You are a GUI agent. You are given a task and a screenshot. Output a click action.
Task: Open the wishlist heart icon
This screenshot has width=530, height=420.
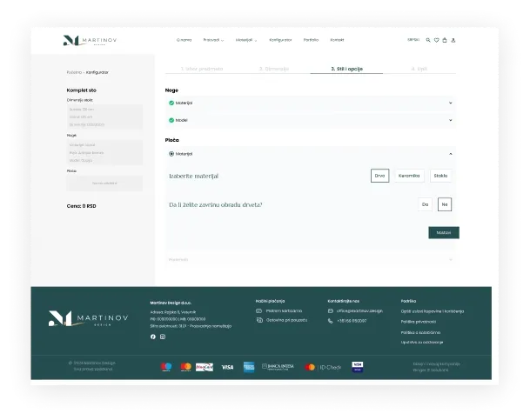pyautogui.click(x=436, y=40)
